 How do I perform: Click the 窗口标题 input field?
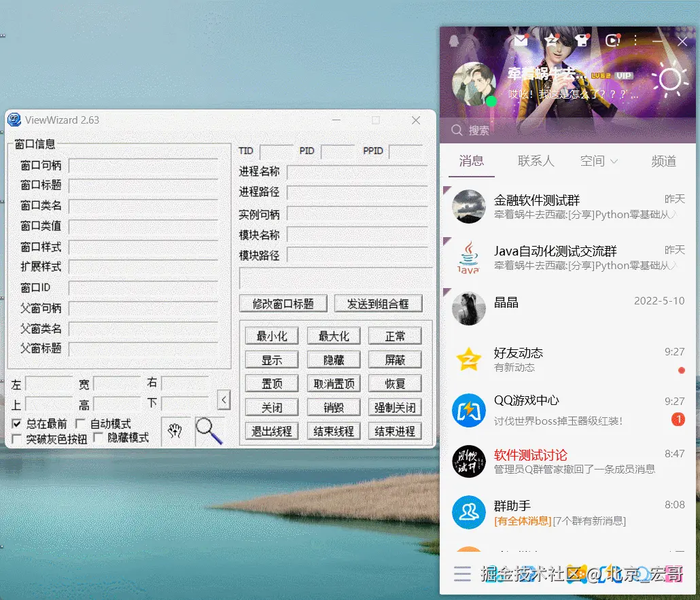[x=144, y=186]
